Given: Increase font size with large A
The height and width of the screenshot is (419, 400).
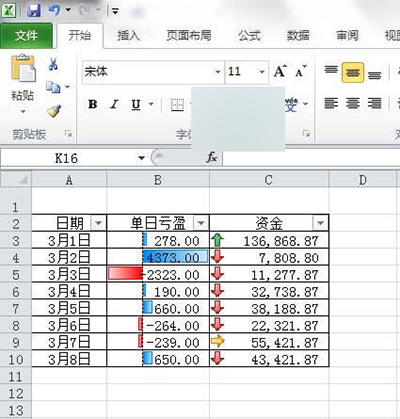Looking at the screenshot, I should pos(280,71).
